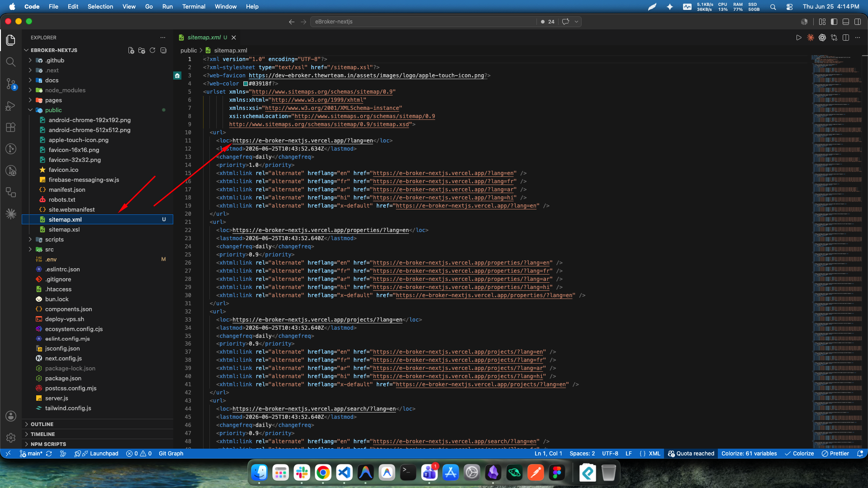Open the Search view in activity bar
The image size is (868, 488).
tap(11, 62)
